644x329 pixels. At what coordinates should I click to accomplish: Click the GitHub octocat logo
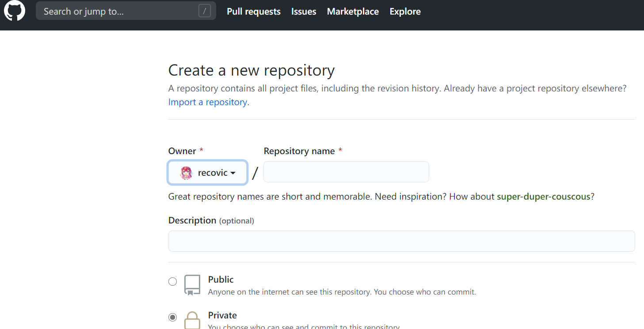click(x=15, y=11)
